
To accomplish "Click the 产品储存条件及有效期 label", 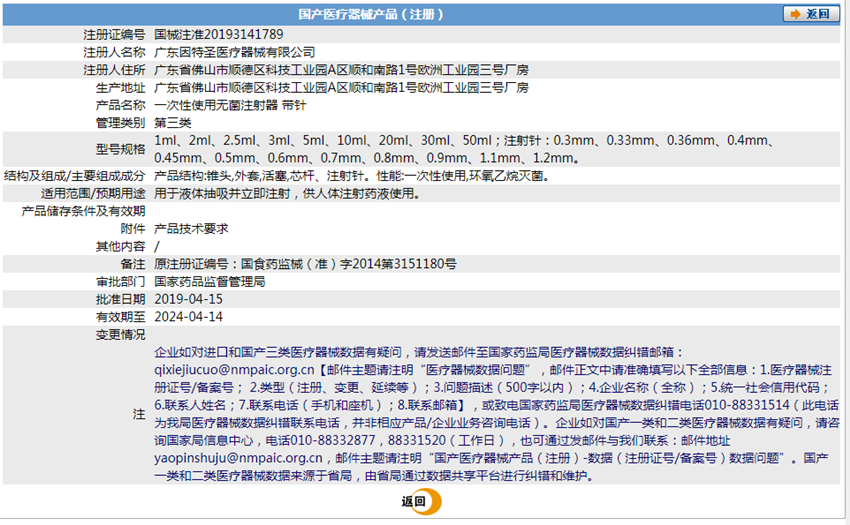I will point(83,211).
